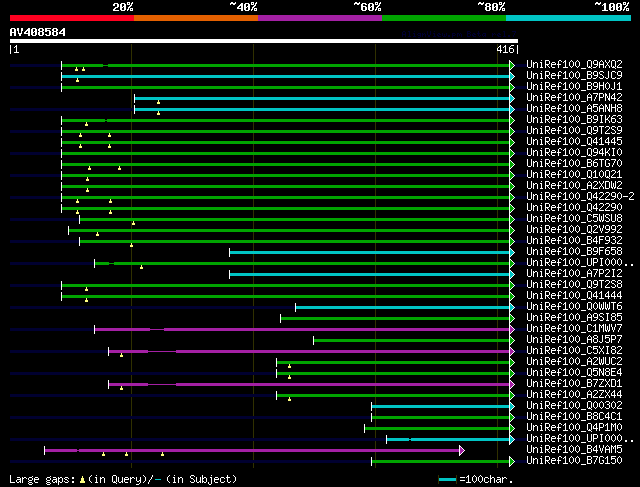
Task: Click the gap marker under Q10Q21 alignment
Action: 87,179
